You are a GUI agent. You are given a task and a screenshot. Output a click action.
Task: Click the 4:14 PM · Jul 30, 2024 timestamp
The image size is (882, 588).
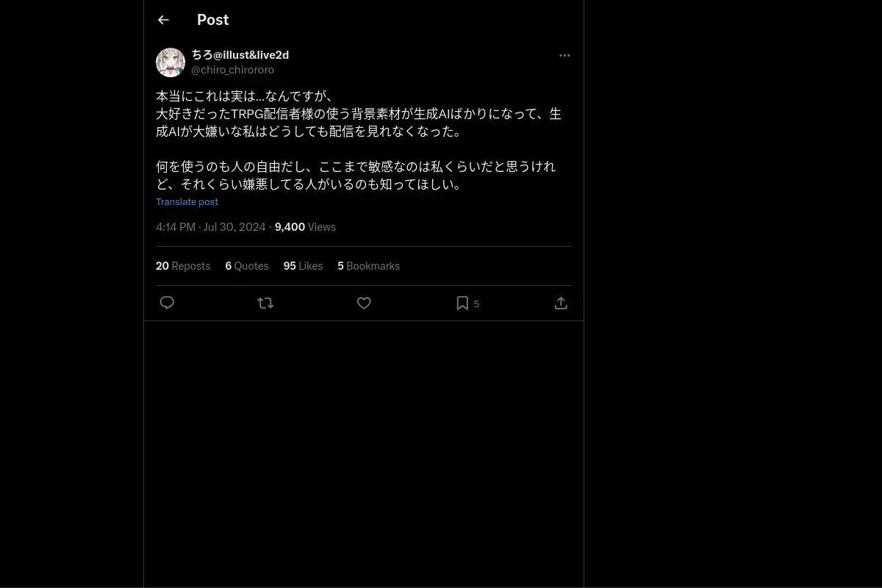[211, 227]
